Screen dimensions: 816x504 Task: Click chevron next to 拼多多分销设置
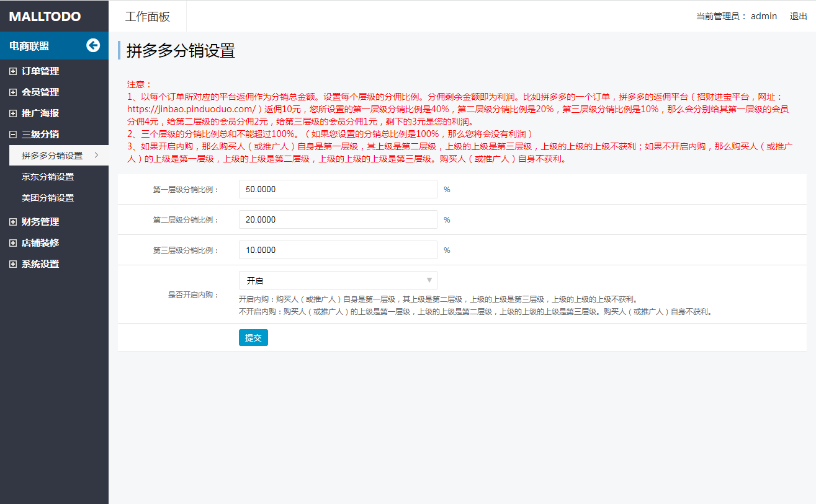coord(96,155)
